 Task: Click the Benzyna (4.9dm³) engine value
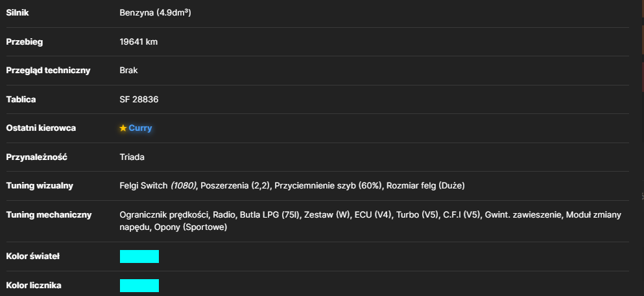coord(155,13)
